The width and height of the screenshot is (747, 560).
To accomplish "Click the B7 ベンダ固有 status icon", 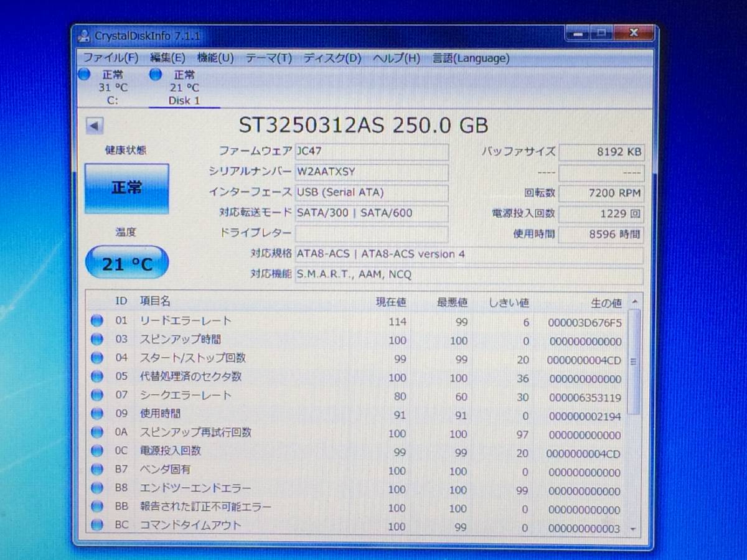I will point(96,470).
